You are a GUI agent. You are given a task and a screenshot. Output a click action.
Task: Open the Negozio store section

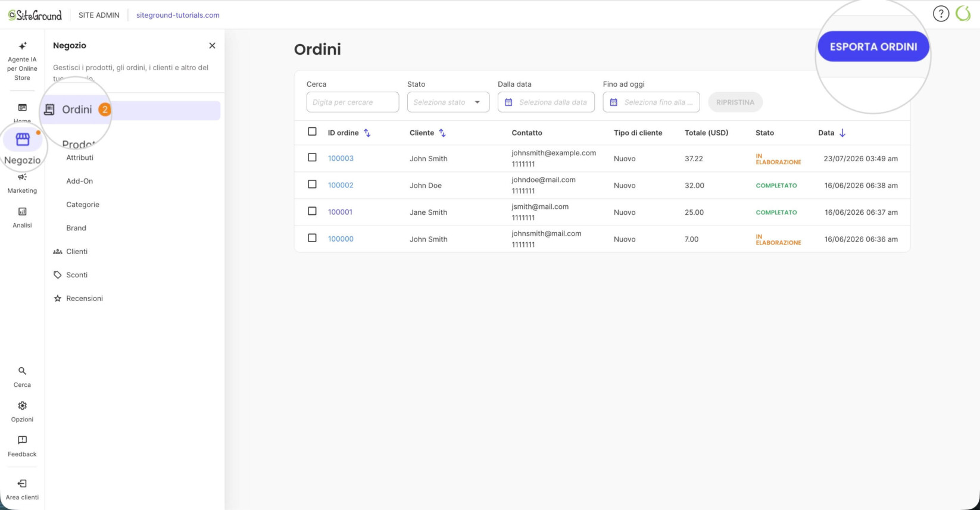coord(23,148)
